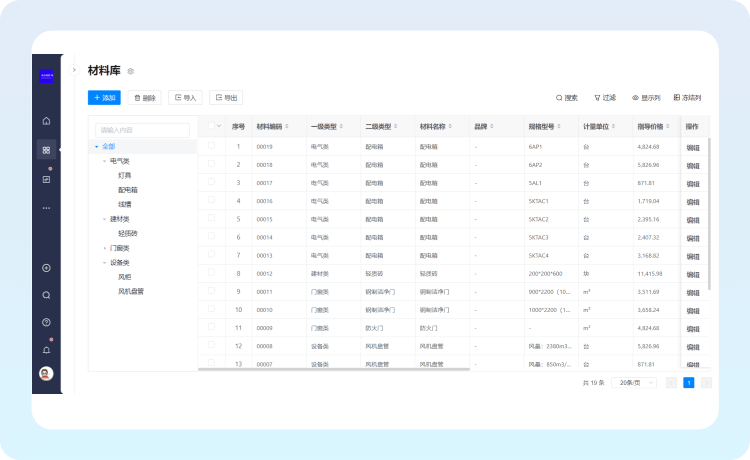750x460 pixels.
Task: Collapse the 电气类 tree node
Action: click(x=104, y=161)
